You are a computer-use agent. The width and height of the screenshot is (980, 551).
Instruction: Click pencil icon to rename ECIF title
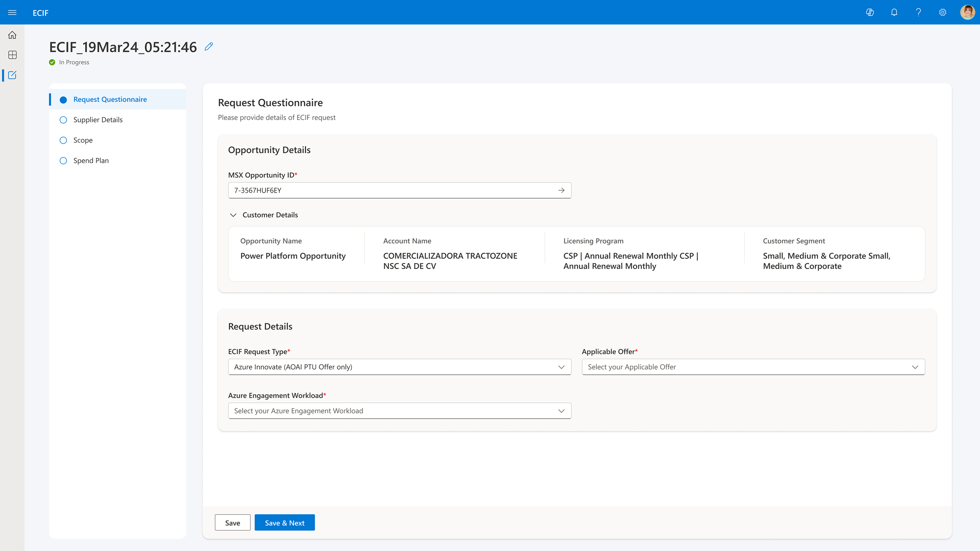(209, 46)
